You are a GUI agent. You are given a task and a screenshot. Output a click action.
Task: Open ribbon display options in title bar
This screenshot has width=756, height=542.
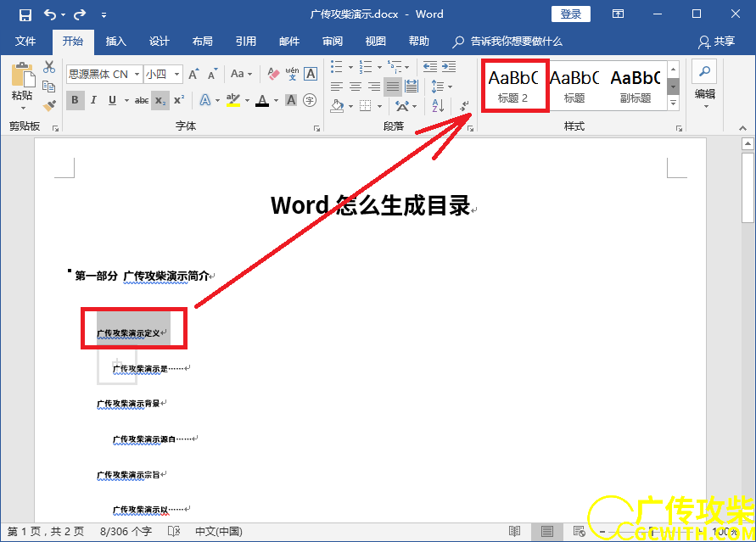click(x=618, y=14)
